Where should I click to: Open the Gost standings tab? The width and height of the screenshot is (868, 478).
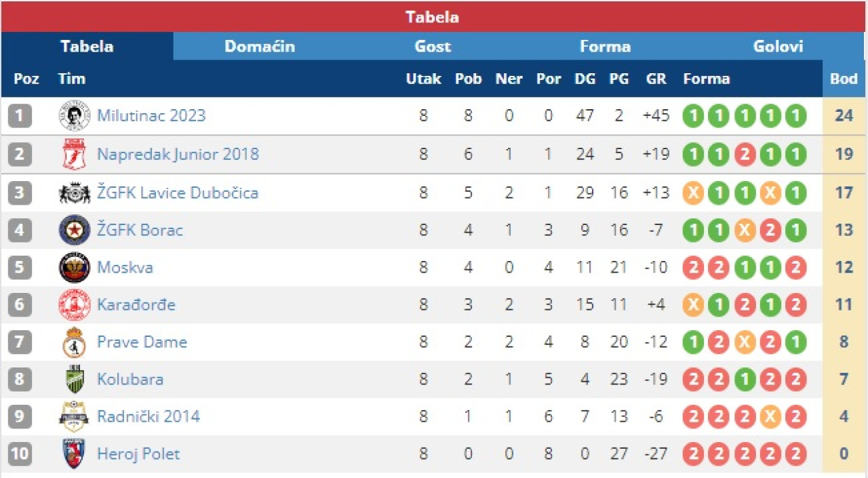pos(433,46)
